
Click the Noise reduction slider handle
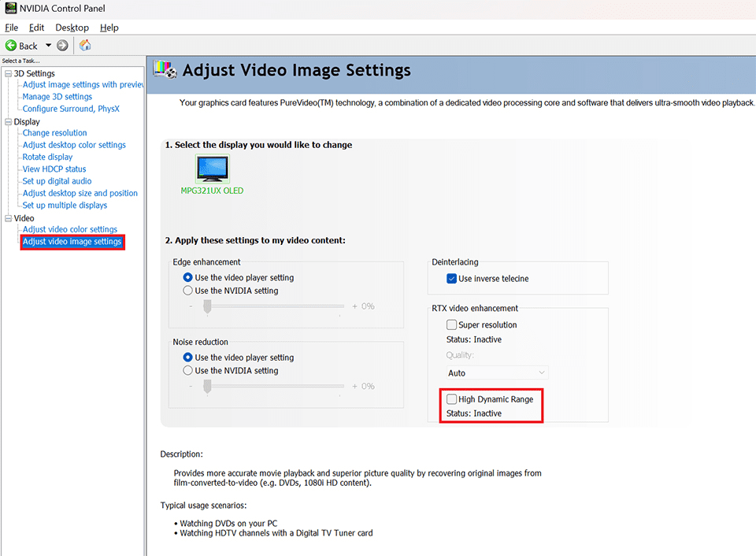(207, 386)
